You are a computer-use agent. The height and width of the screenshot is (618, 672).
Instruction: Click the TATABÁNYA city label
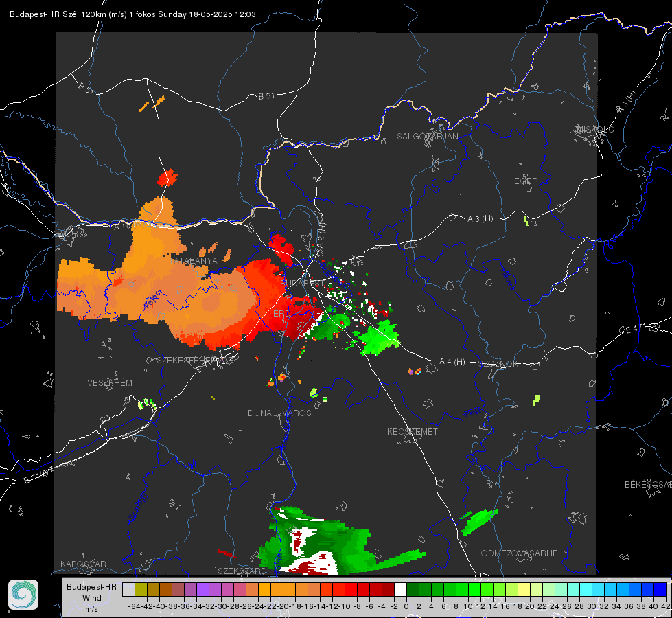pyautogui.click(x=194, y=261)
